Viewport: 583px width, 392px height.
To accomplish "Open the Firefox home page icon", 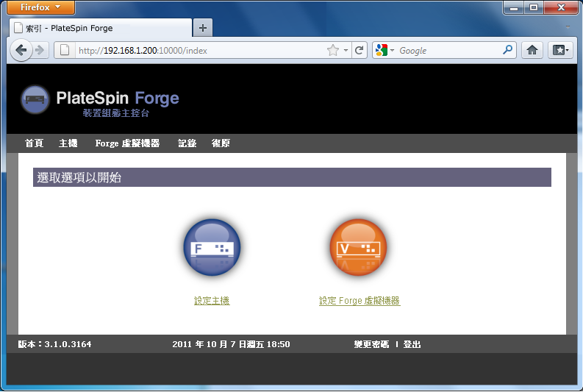I will (x=532, y=50).
